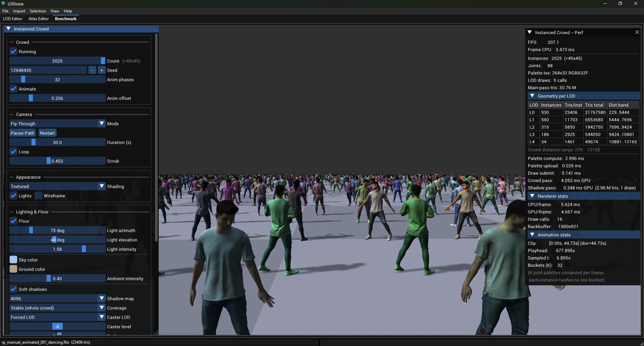Viewport: 644px width, 346px height.
Task: Open the Sky color swatch
Action: click(13, 259)
